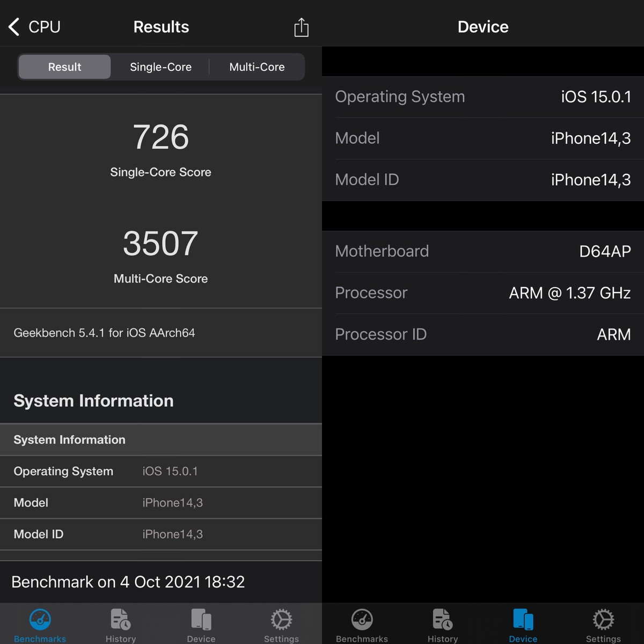
Task: Tap Processor ID ARM row
Action: 483,334
